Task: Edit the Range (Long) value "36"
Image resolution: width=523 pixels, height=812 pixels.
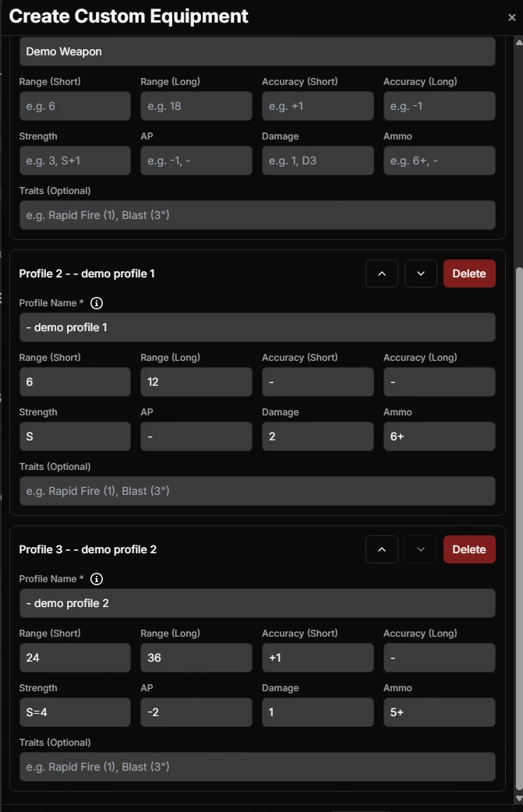Action: click(x=196, y=657)
